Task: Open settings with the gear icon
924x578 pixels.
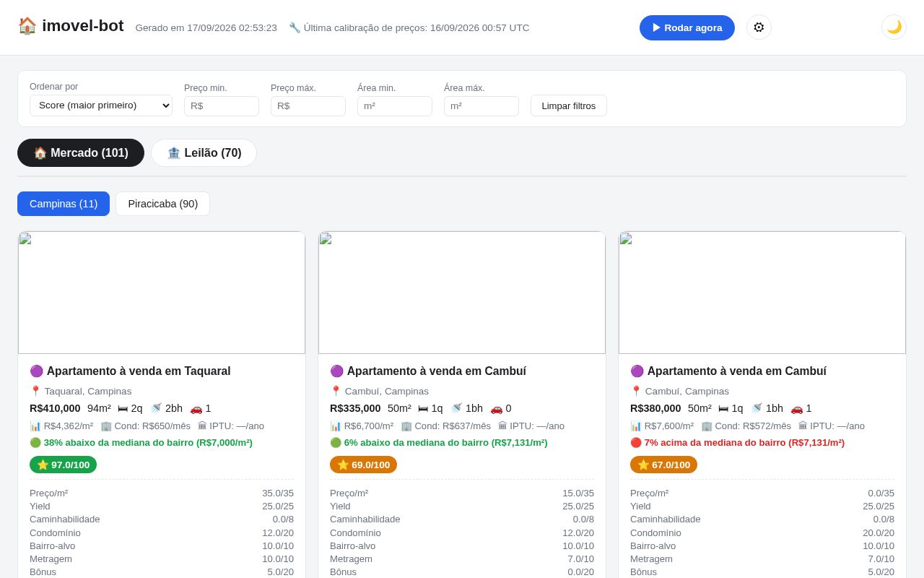Action: click(759, 27)
